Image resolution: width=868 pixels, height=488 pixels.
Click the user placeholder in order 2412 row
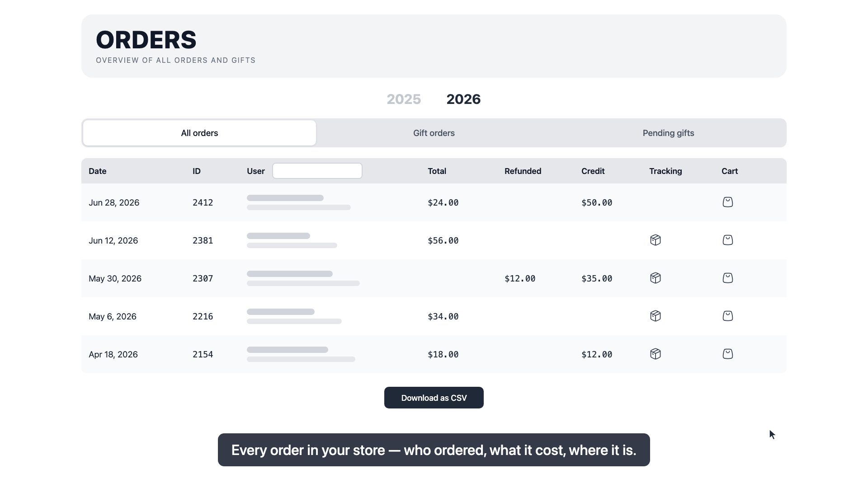tap(299, 202)
